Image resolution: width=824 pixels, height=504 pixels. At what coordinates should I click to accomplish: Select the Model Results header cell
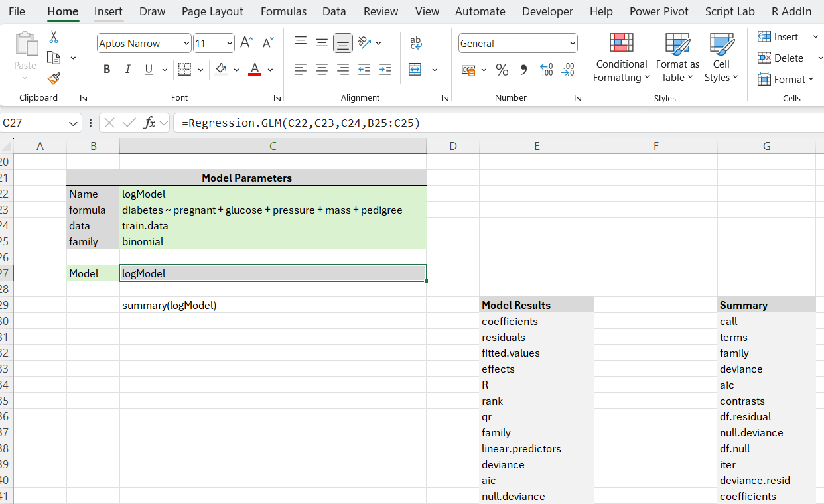point(537,305)
